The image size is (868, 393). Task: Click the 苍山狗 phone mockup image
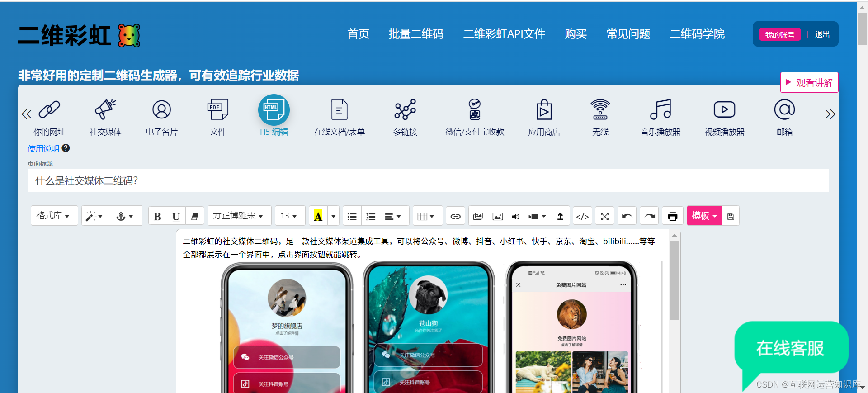point(429,327)
